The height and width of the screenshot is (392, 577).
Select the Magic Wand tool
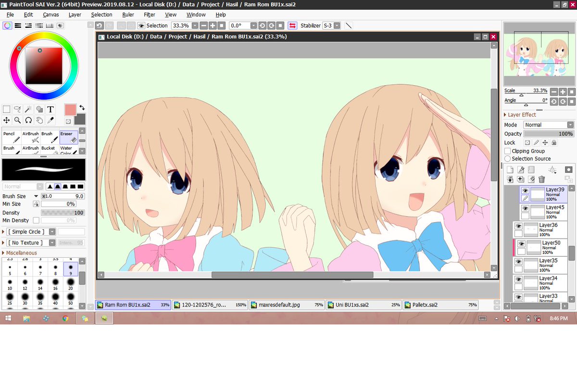pos(28,109)
